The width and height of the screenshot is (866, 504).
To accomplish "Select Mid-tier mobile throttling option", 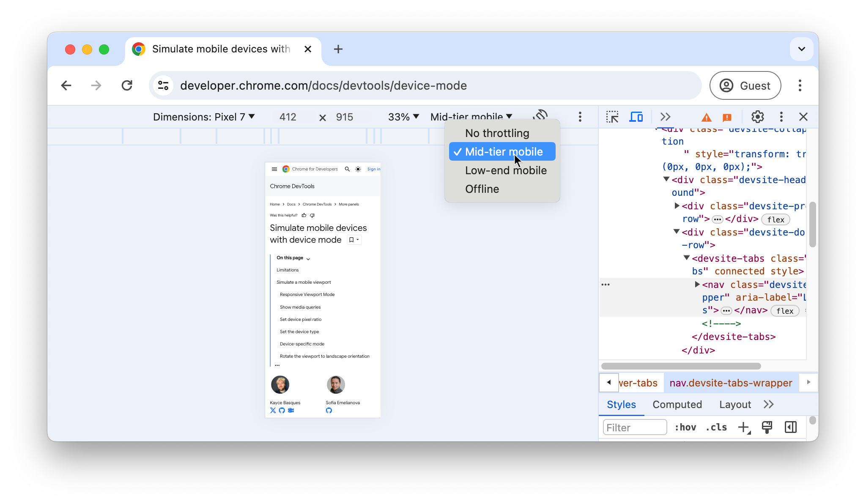I will click(x=504, y=151).
